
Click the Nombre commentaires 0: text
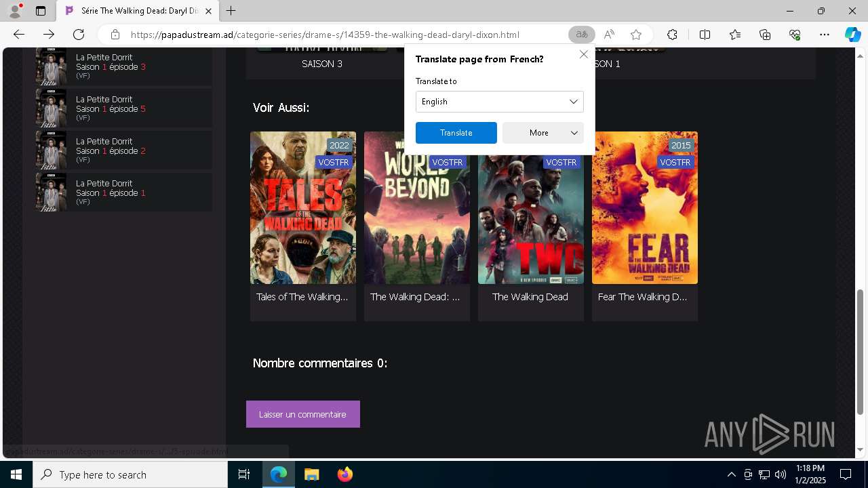pyautogui.click(x=319, y=363)
